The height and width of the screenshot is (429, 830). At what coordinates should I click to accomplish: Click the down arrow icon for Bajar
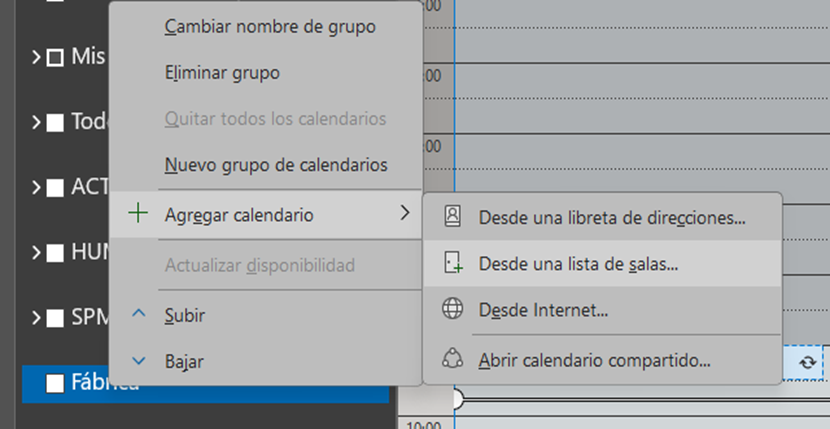[x=139, y=360]
